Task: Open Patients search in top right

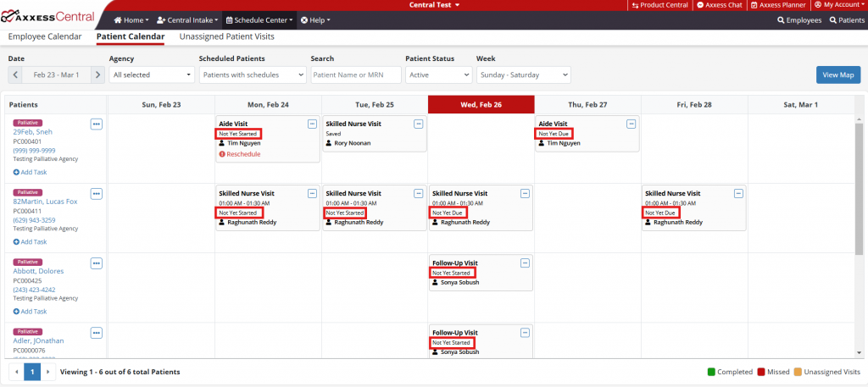Action: (847, 19)
